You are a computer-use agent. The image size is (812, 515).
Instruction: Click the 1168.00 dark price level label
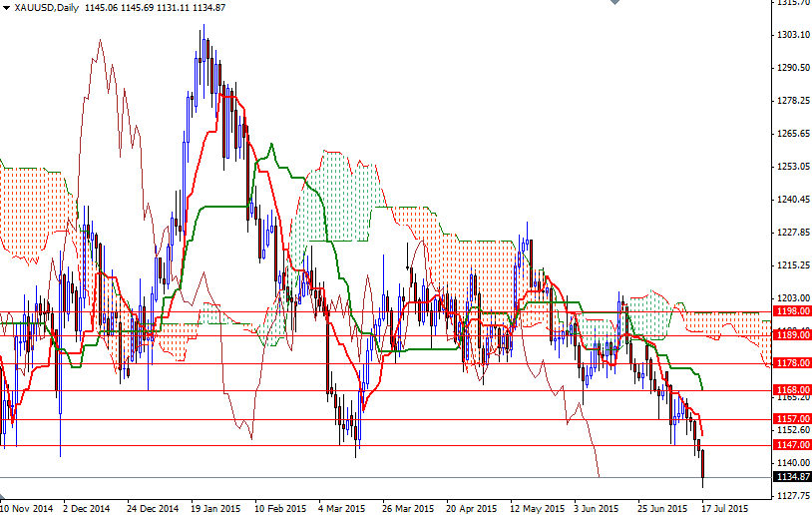click(792, 390)
